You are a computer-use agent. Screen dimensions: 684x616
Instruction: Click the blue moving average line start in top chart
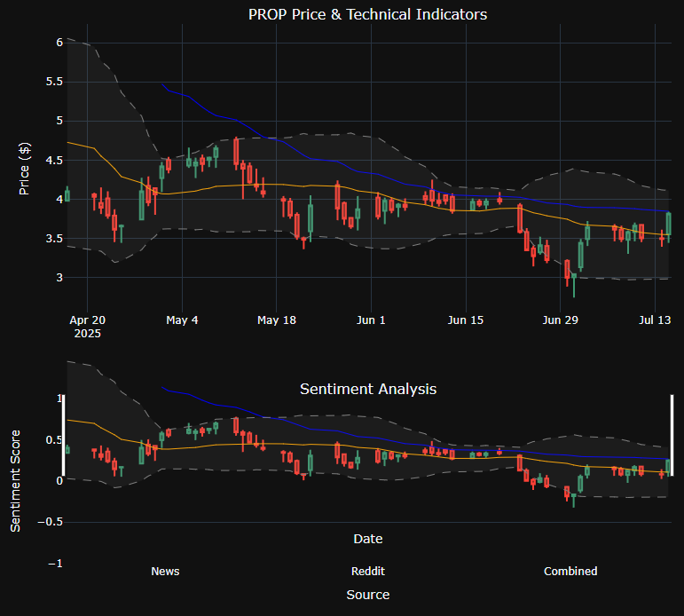click(x=162, y=84)
